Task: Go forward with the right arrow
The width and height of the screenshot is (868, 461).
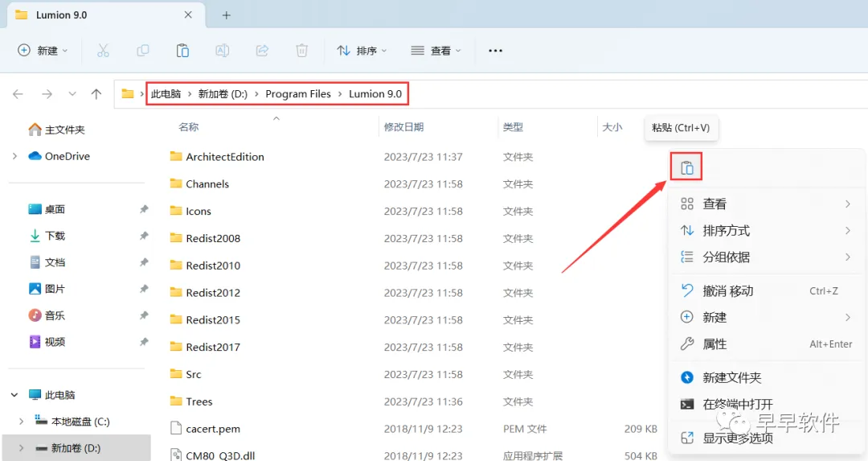Action: pyautogui.click(x=47, y=94)
